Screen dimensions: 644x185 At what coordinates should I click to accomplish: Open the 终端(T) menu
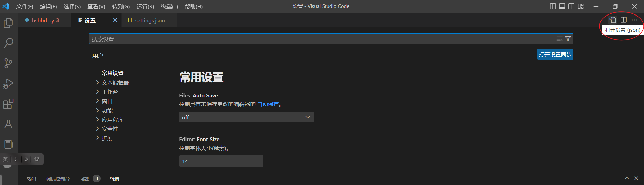click(169, 6)
